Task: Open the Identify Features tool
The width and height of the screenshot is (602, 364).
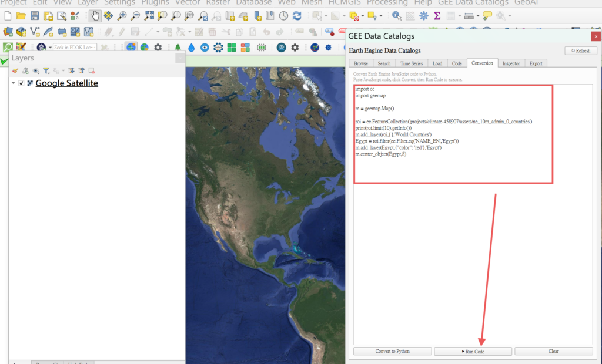Action: pyautogui.click(x=397, y=15)
